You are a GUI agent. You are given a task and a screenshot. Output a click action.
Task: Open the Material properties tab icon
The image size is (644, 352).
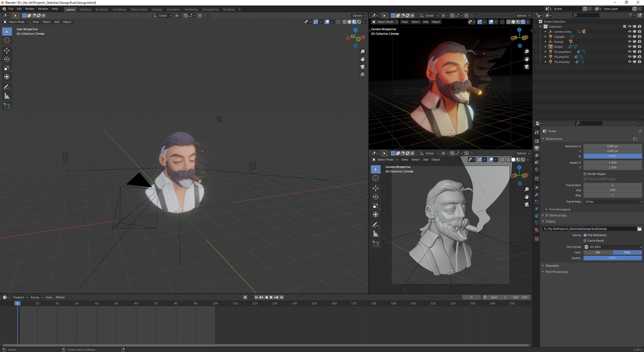point(536,230)
